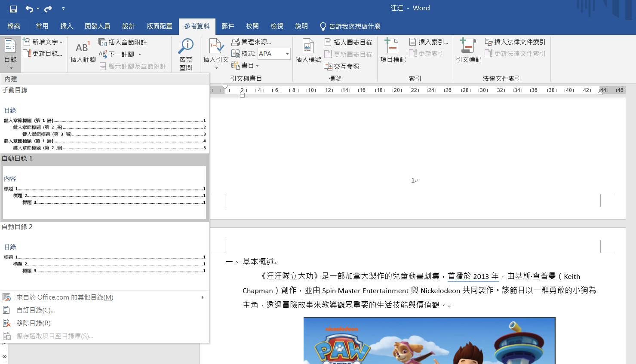Switch to the 校閱 tab
The image size is (636, 364).
252,26
